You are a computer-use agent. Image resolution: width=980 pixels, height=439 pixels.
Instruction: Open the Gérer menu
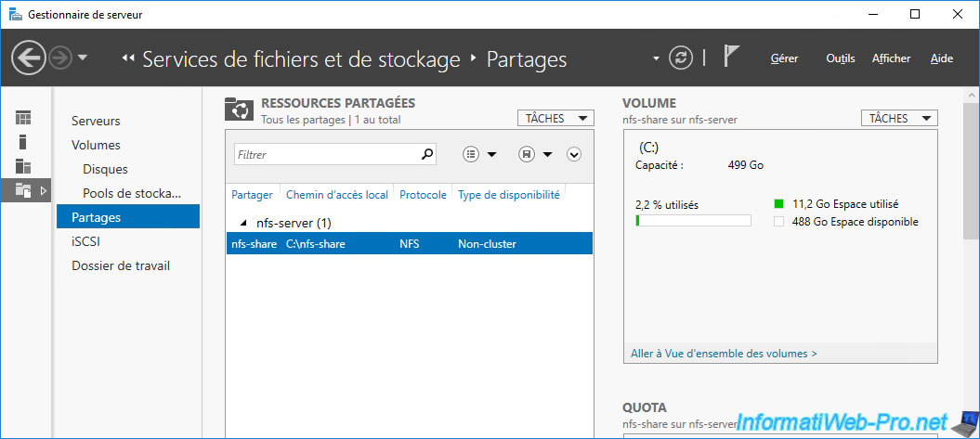pyautogui.click(x=784, y=58)
